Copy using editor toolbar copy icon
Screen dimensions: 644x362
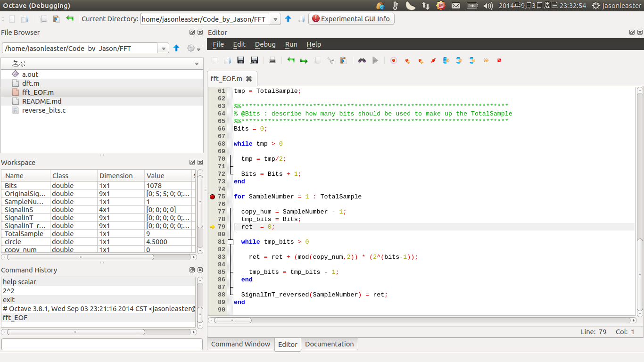tap(317, 60)
